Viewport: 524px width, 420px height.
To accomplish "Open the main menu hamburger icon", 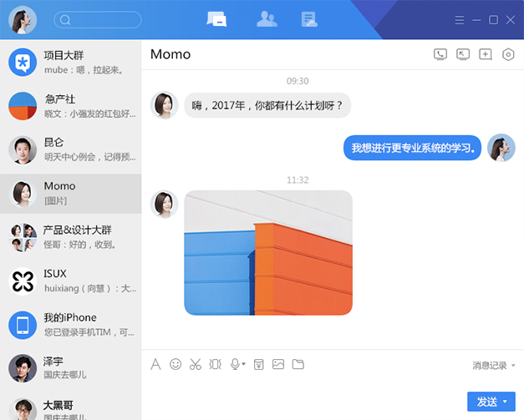I will [459, 19].
